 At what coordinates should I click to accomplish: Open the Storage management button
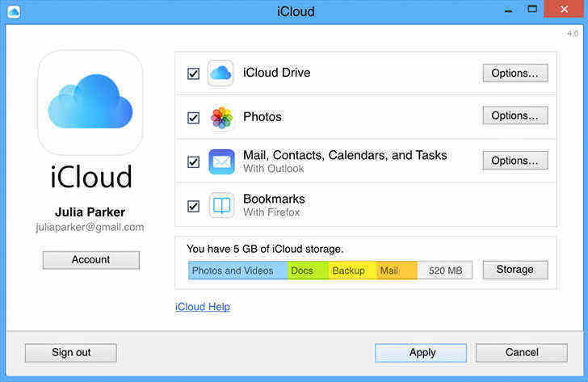tap(514, 270)
